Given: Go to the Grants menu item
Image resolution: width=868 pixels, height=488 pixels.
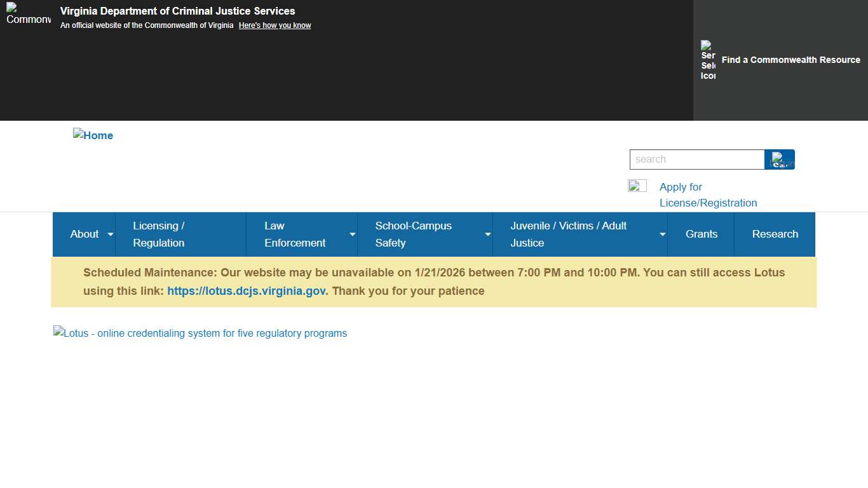Looking at the screenshot, I should coord(701,234).
